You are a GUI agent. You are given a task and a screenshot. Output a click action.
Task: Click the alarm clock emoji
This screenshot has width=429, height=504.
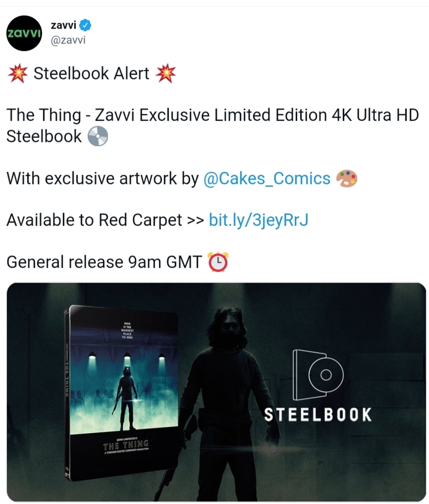click(x=218, y=262)
